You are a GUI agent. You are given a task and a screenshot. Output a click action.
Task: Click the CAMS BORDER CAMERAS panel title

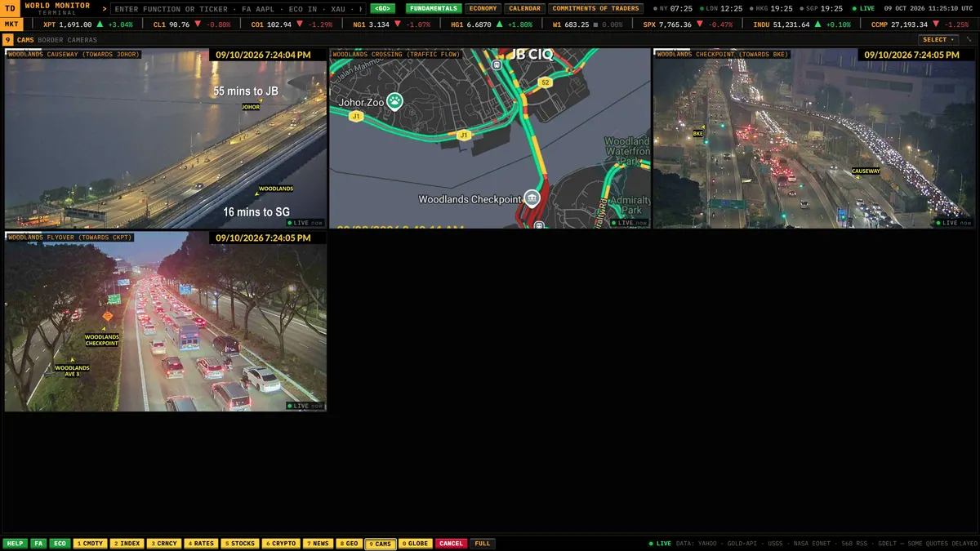(56, 40)
